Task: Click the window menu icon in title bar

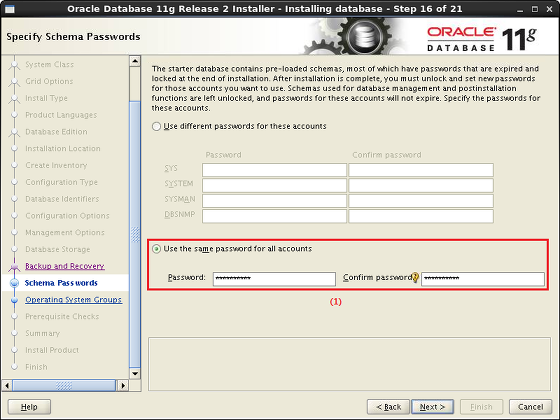Action: pos(10,9)
